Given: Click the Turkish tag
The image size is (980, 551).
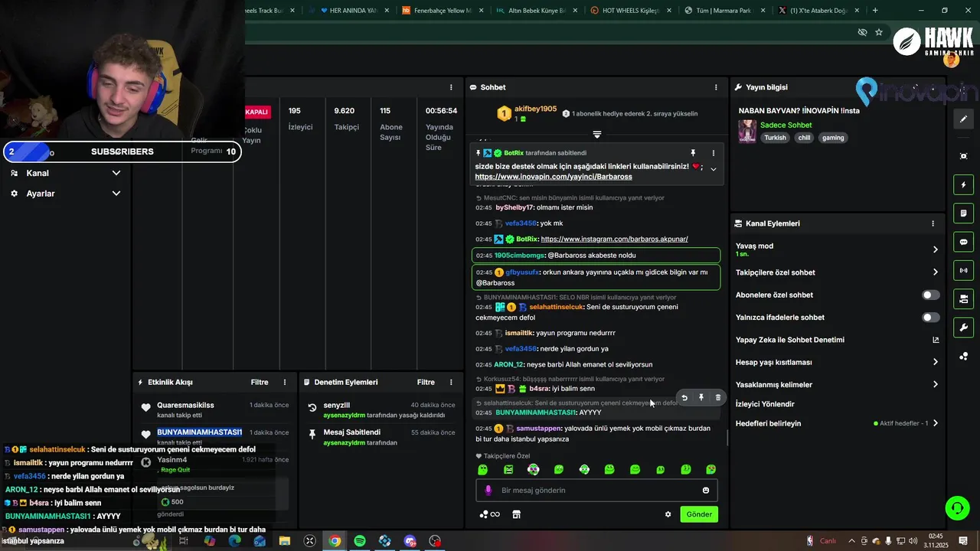Looking at the screenshot, I should [x=775, y=138].
